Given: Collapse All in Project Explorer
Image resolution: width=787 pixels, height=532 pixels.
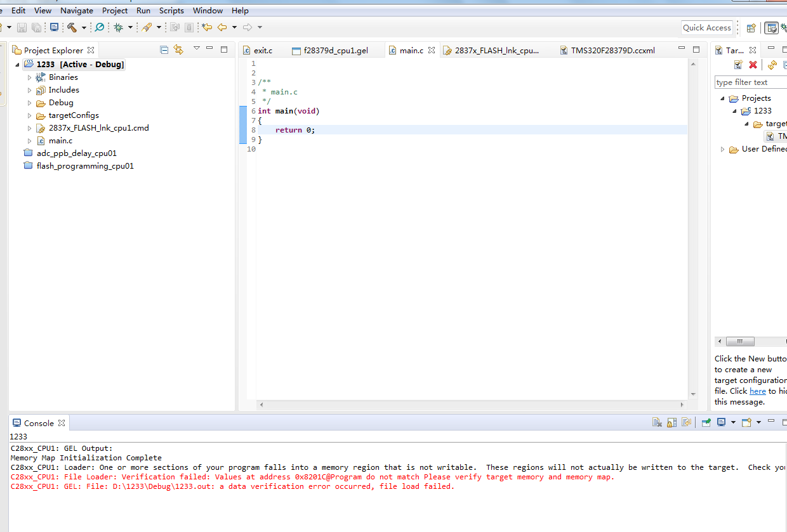Looking at the screenshot, I should pos(164,49).
